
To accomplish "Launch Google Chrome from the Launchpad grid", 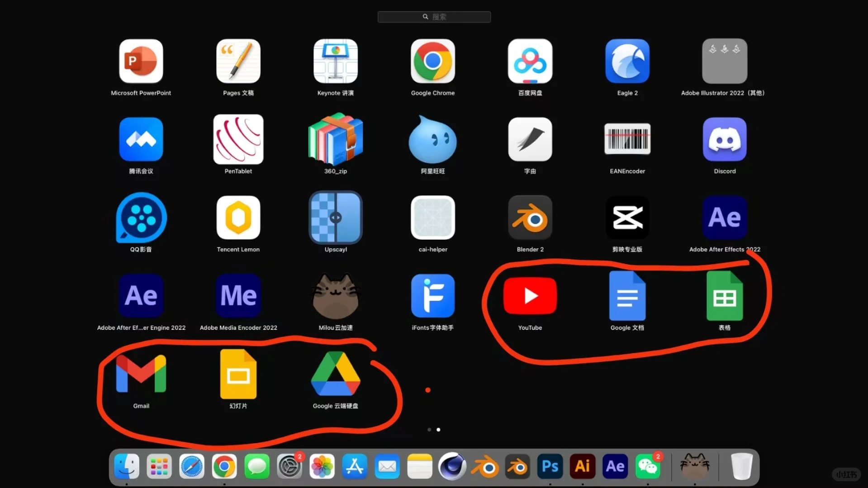I will [x=433, y=62].
